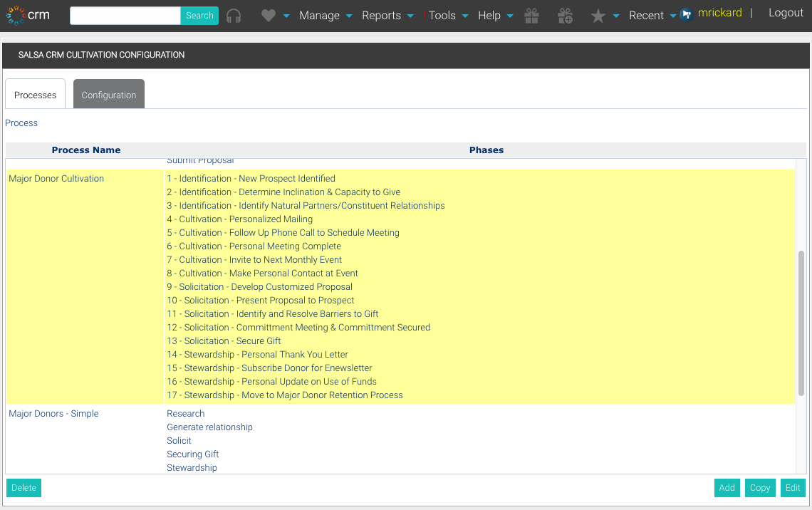Image resolution: width=812 pixels, height=510 pixels.
Task: Switch to the Configuration tab
Action: (x=108, y=94)
